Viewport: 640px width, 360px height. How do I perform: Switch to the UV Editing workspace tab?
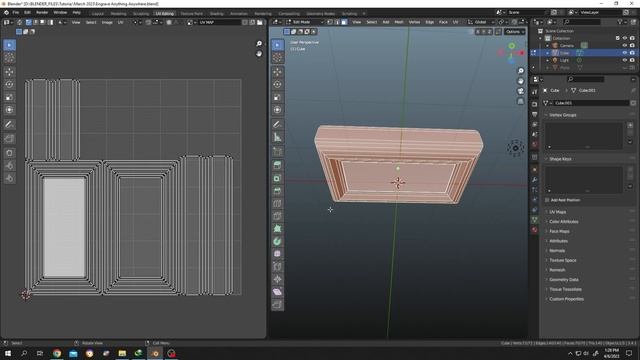pyautogui.click(x=164, y=13)
